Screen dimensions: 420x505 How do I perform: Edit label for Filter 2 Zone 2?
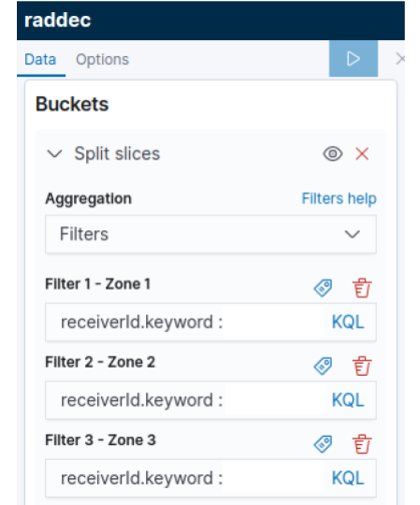point(323,366)
